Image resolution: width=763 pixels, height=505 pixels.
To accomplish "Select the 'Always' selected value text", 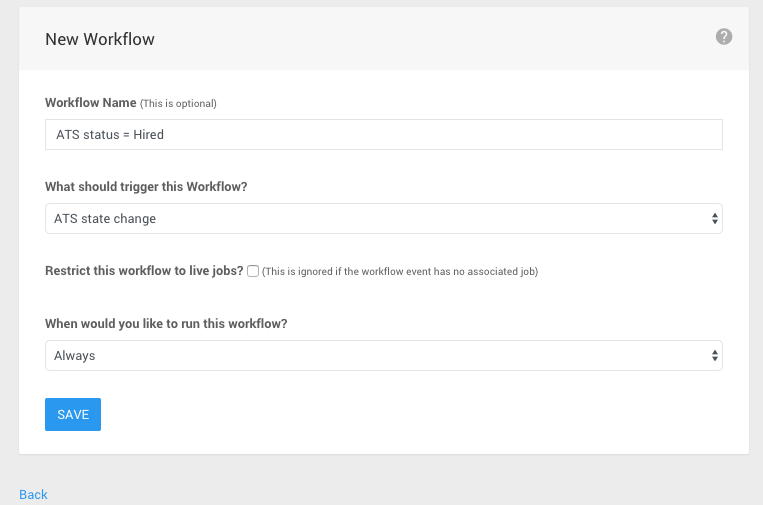I will (74, 356).
